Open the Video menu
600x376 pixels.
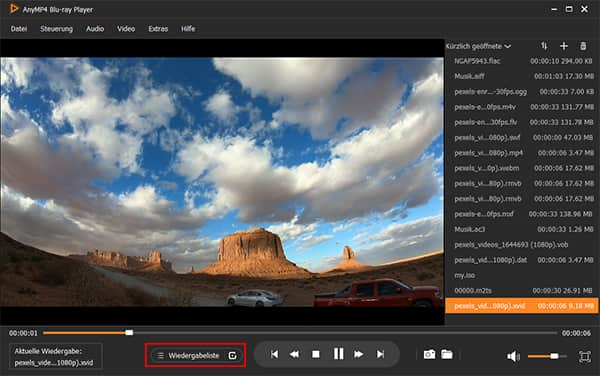coord(126,29)
